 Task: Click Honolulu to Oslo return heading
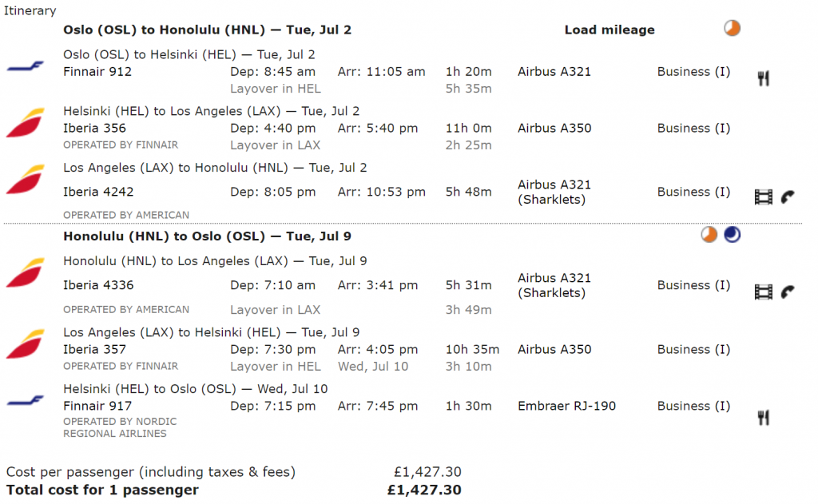pos(207,236)
